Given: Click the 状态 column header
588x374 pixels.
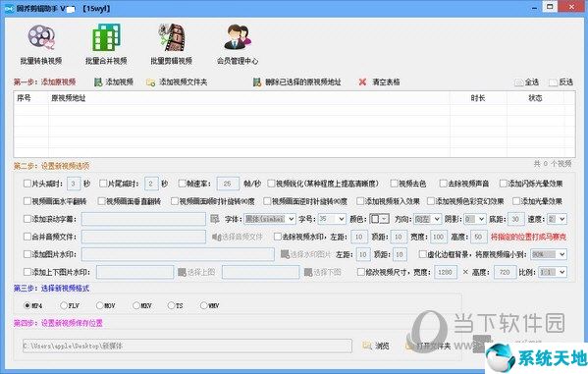Looking at the screenshot, I should (x=535, y=98).
